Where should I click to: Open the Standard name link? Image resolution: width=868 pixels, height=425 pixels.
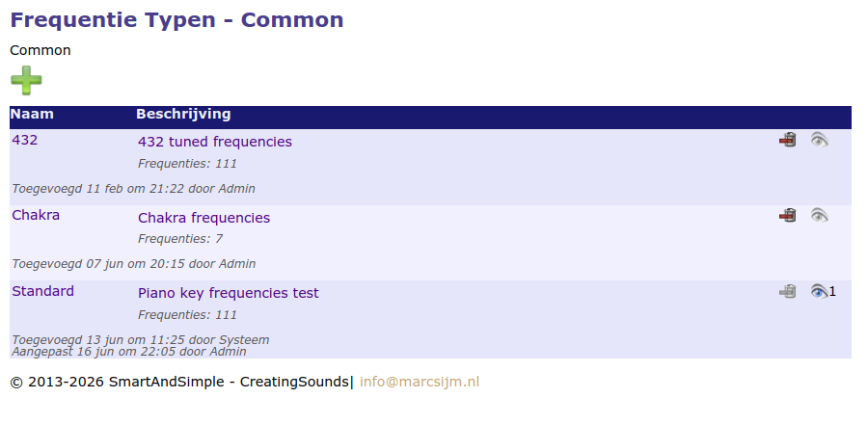click(42, 291)
